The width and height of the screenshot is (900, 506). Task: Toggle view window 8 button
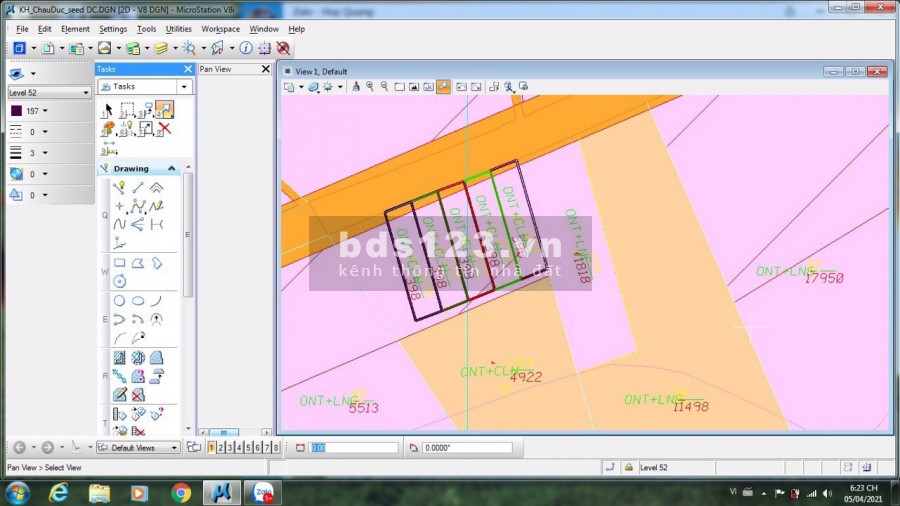point(276,447)
